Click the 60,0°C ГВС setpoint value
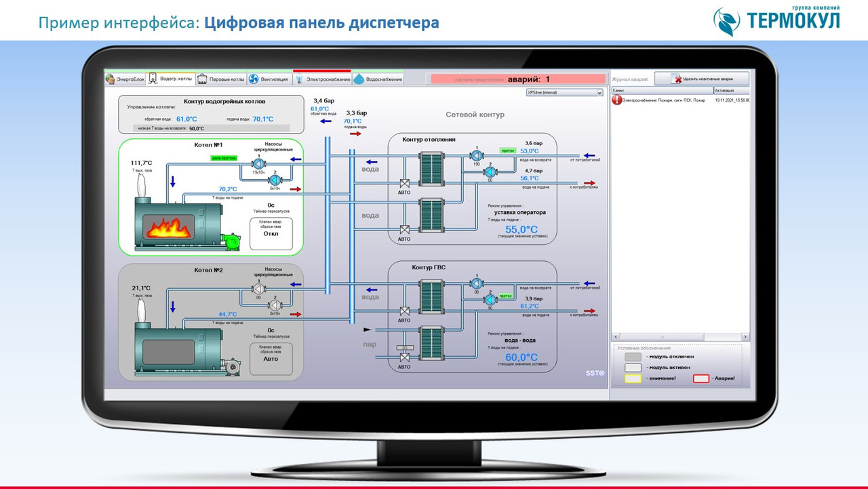The width and height of the screenshot is (868, 489). pos(521,357)
